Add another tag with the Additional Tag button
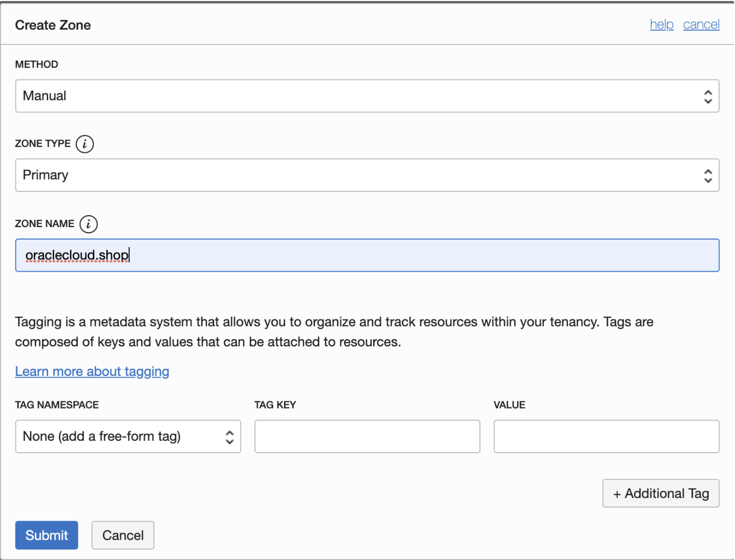Image resolution: width=735 pixels, height=560 pixels. click(x=661, y=493)
